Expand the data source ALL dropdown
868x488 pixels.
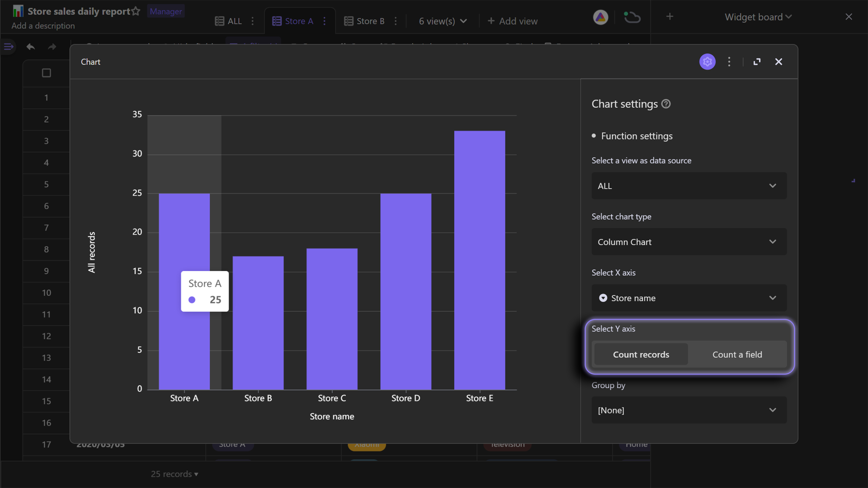pos(689,185)
